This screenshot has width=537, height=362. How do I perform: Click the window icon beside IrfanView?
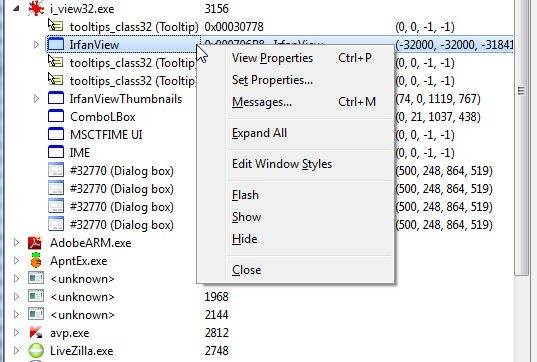point(56,44)
